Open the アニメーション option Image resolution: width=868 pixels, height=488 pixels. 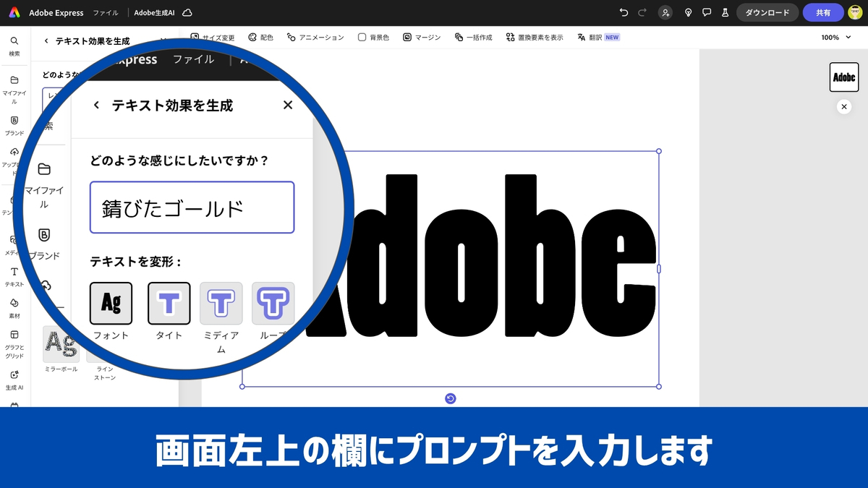pos(315,37)
